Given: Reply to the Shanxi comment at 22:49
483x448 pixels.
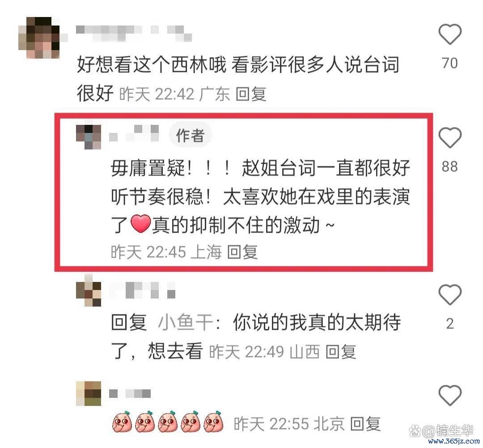Looking at the screenshot, I should (x=341, y=351).
